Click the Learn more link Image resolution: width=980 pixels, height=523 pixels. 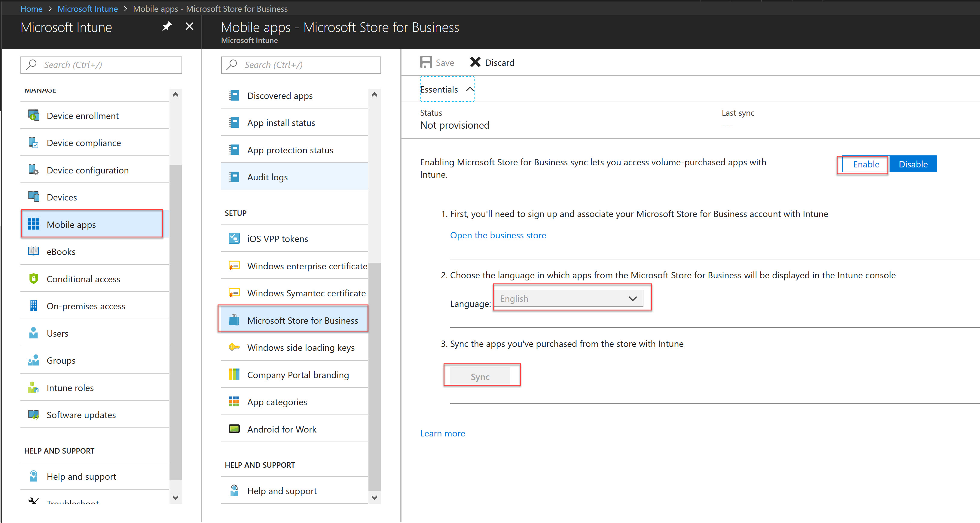click(442, 433)
